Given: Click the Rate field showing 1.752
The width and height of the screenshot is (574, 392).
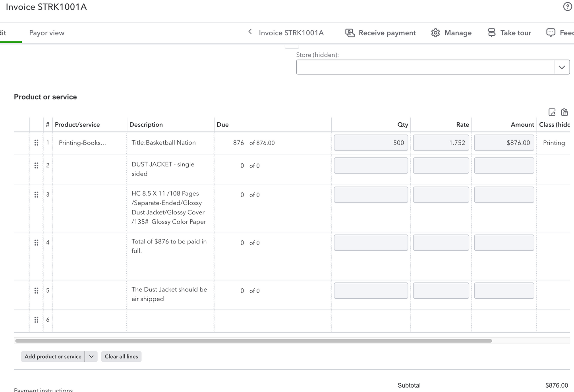Looking at the screenshot, I should (441, 143).
